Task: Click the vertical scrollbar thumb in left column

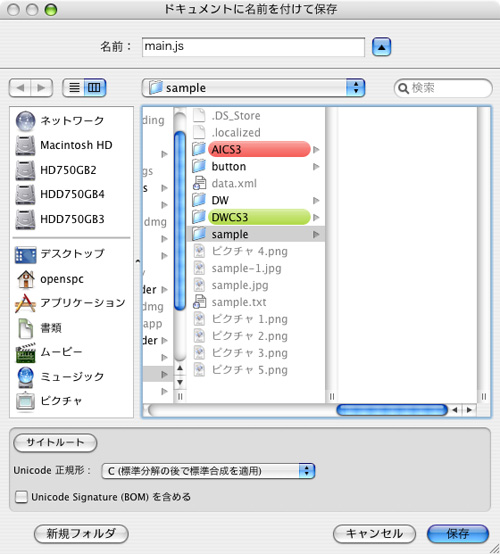Action: pos(180,221)
